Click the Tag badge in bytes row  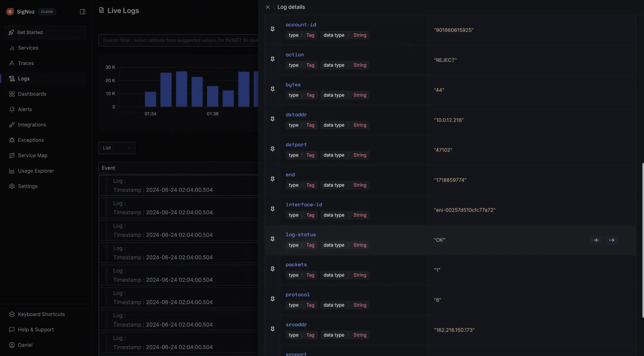pos(310,95)
